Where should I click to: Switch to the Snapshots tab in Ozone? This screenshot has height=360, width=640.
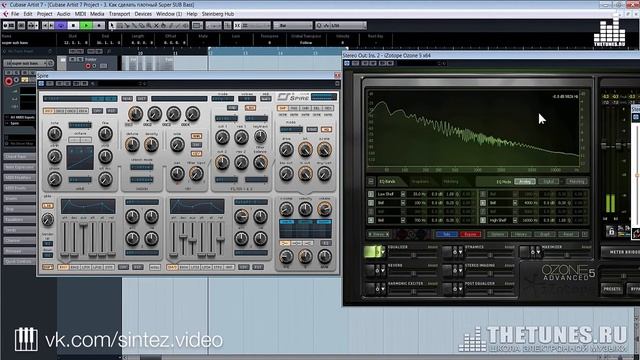coord(420,181)
